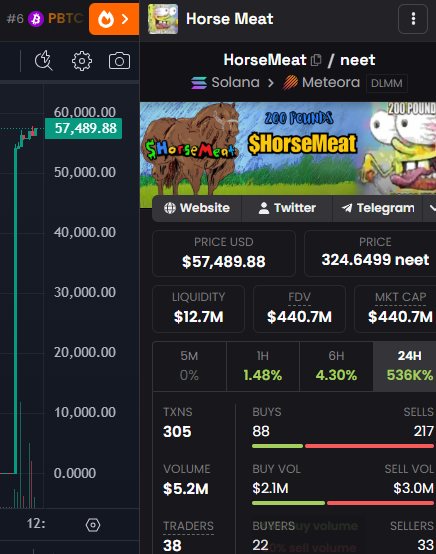The image size is (436, 554).
Task: Click the TRADERS label
Action: tap(188, 526)
